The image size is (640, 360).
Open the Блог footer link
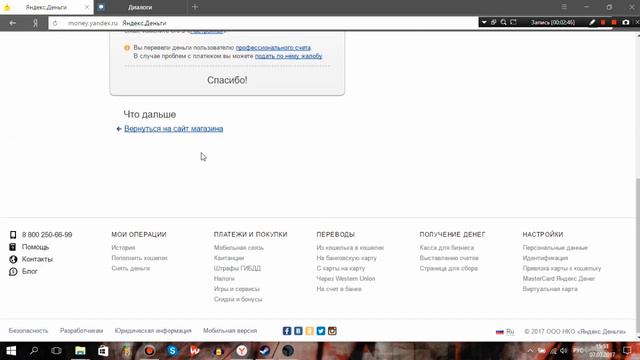(x=29, y=271)
